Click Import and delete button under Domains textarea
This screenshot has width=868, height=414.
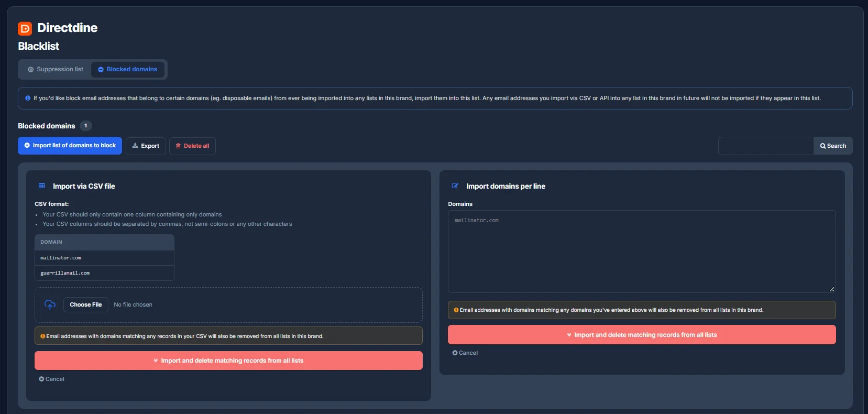(642, 335)
